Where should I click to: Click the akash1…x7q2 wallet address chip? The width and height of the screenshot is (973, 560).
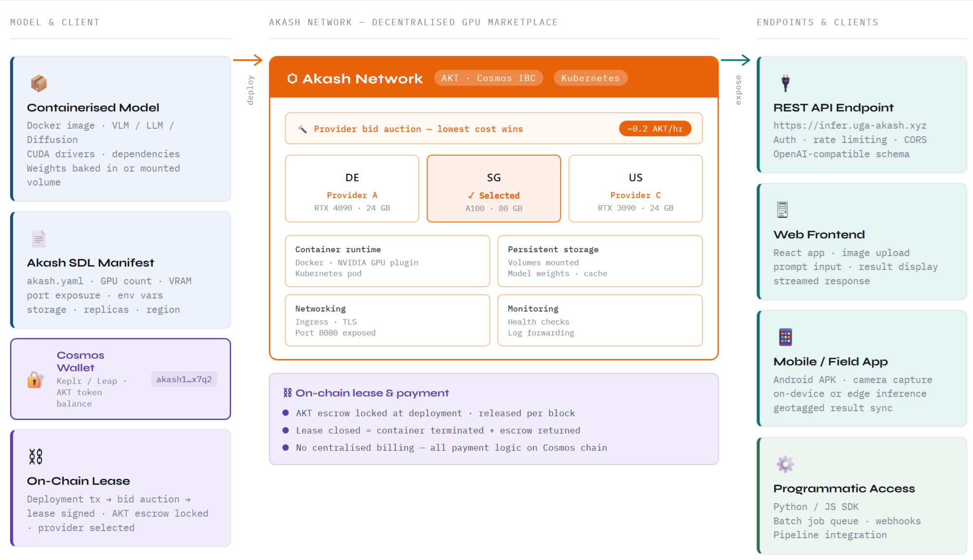tap(184, 379)
